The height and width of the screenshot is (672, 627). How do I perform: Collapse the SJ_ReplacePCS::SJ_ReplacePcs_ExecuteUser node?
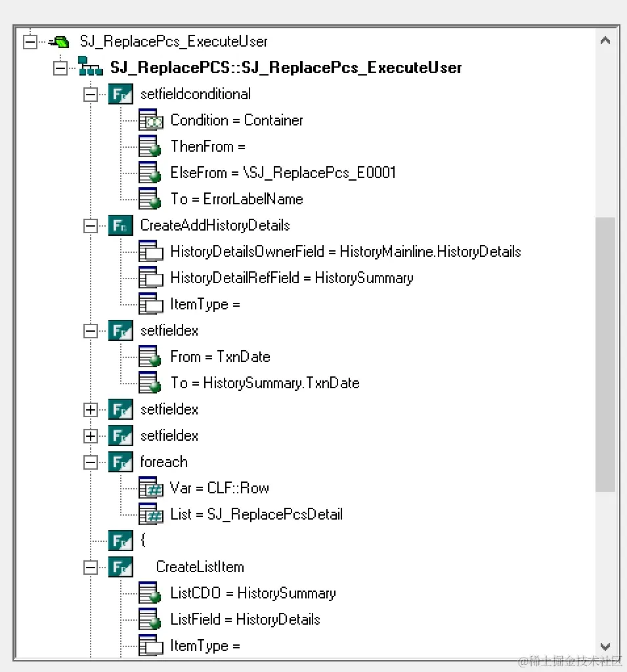60,68
